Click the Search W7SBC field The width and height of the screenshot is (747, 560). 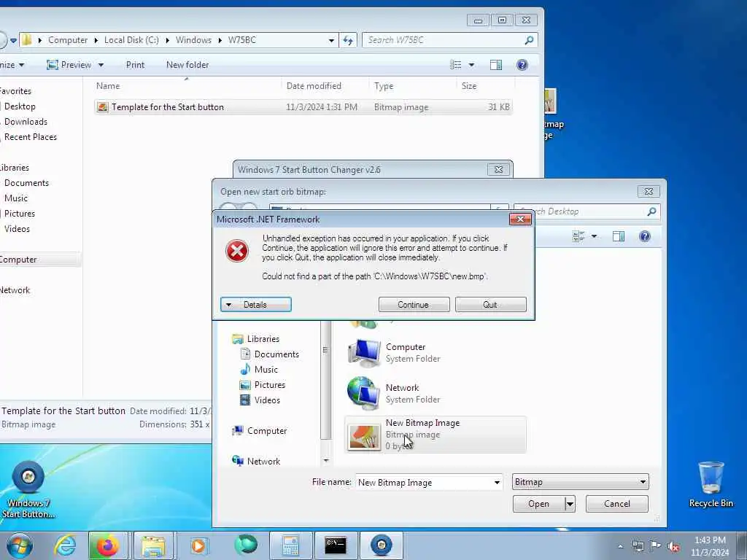tap(449, 40)
